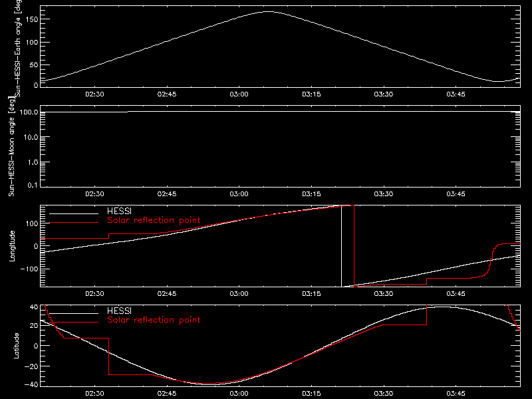The image size is (532, 399).
Task: Click the 0.1 tick label on Moon angle plot
Action: [x=33, y=186]
